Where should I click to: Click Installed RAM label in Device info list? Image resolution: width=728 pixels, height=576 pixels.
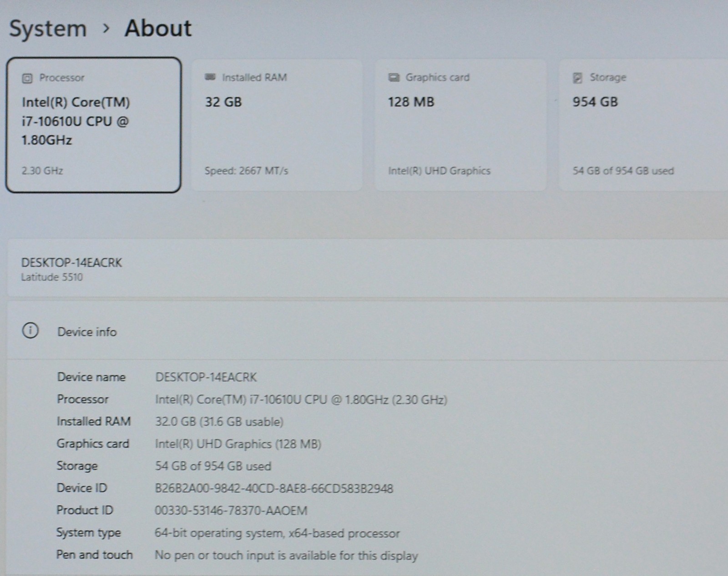(x=93, y=421)
